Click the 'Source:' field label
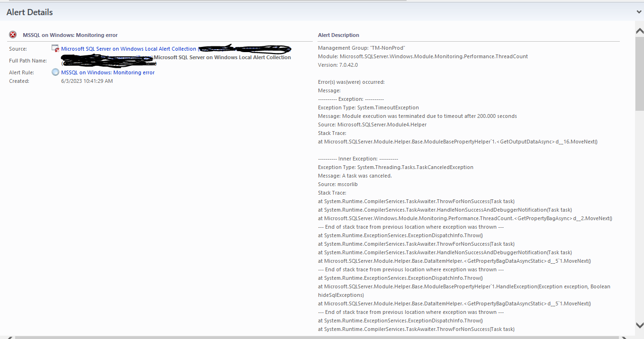The height and width of the screenshot is (339, 644). (x=18, y=49)
